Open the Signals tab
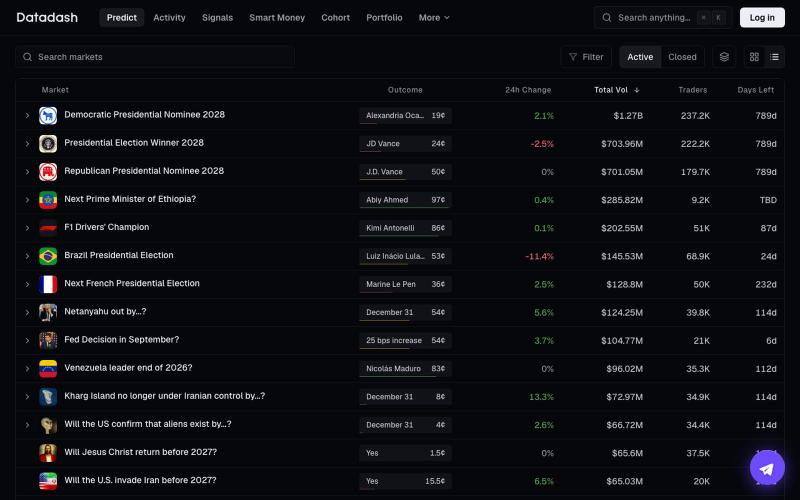 tap(217, 18)
